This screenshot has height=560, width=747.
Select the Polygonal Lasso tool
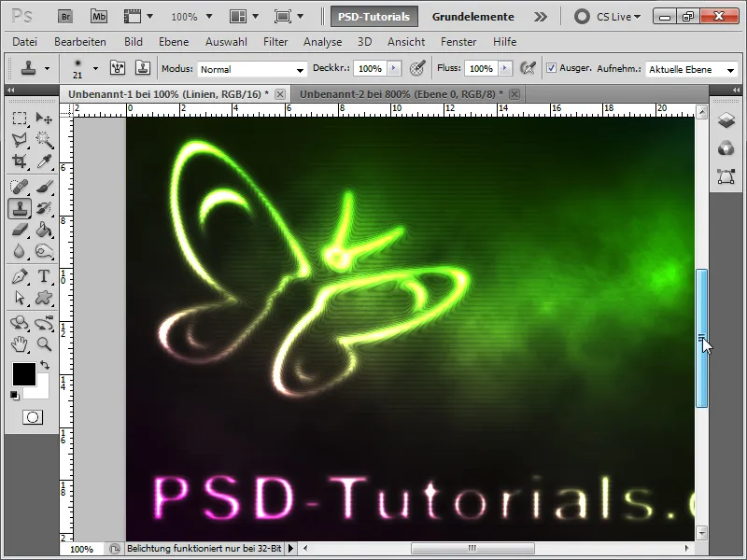tap(19, 139)
